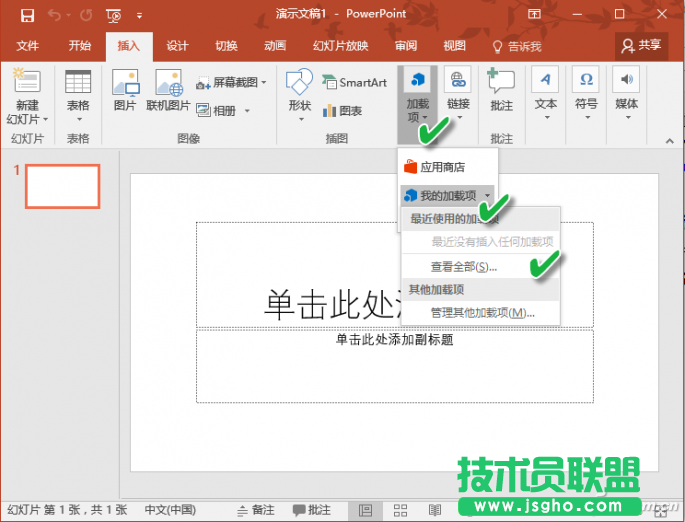This screenshot has width=685, height=522.
Task: Switch to Reading view icon
Action: click(435, 510)
